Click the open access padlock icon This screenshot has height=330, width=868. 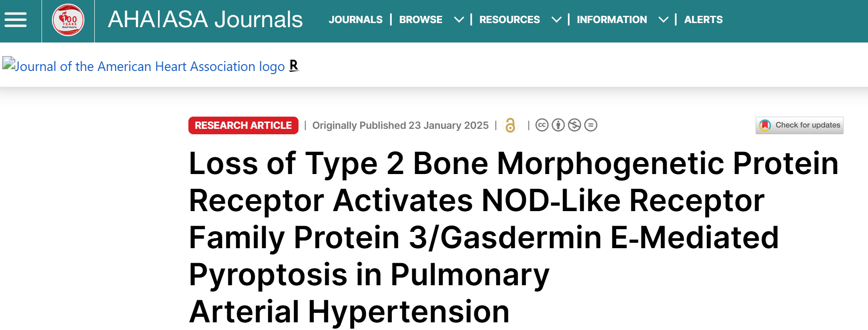pyautogui.click(x=511, y=125)
